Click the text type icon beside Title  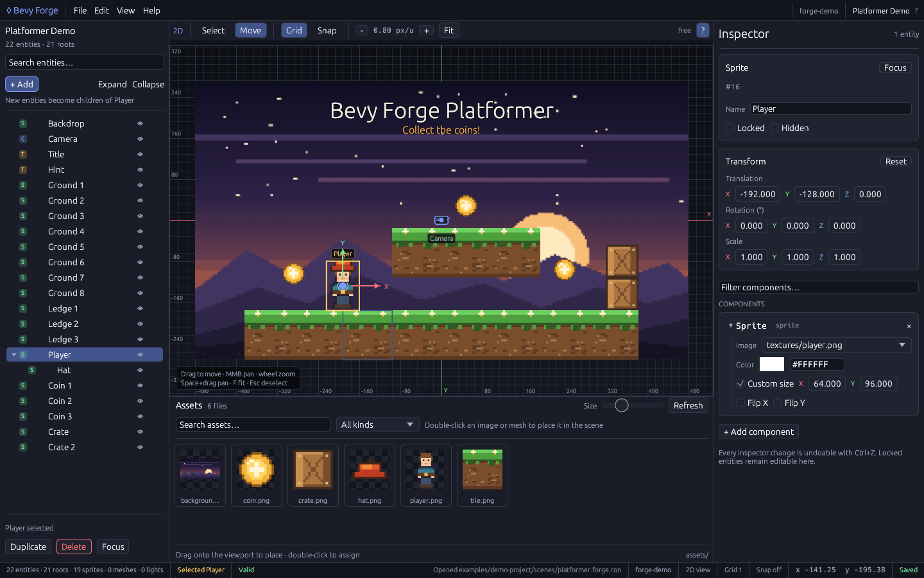pyautogui.click(x=23, y=154)
